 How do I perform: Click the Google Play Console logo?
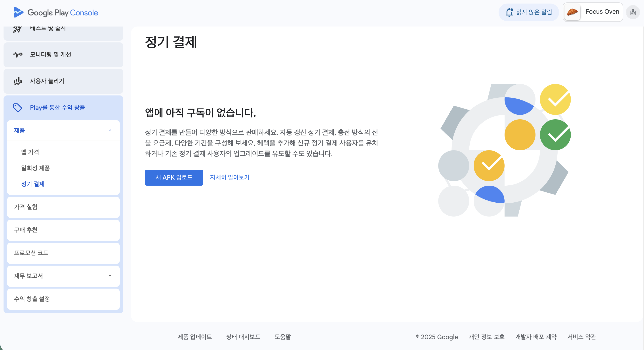(x=55, y=13)
